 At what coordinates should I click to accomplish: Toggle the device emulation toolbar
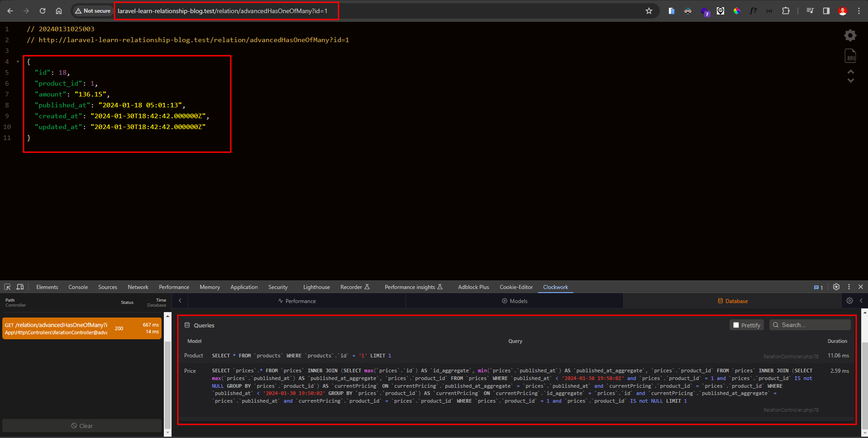tap(20, 287)
